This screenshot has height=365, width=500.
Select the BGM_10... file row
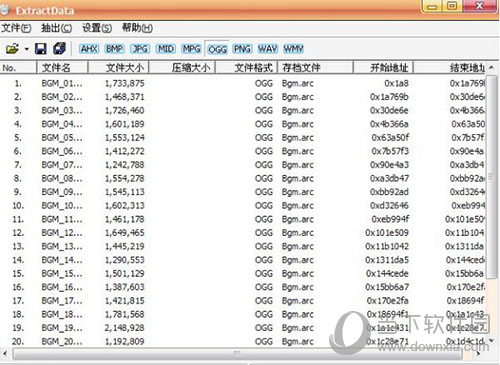(x=243, y=206)
